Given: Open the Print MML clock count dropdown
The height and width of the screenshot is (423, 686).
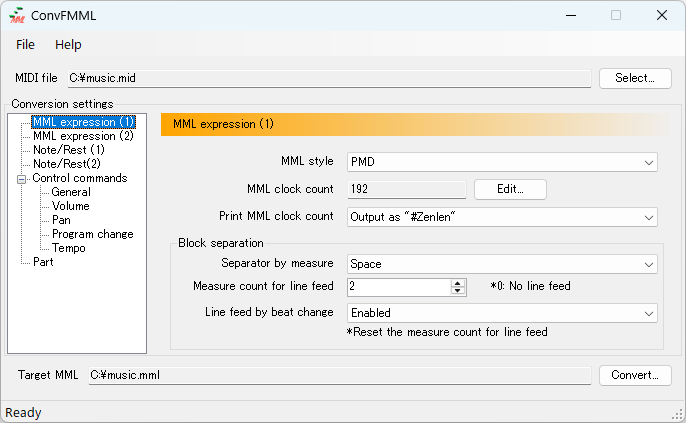Looking at the screenshot, I should (501, 217).
